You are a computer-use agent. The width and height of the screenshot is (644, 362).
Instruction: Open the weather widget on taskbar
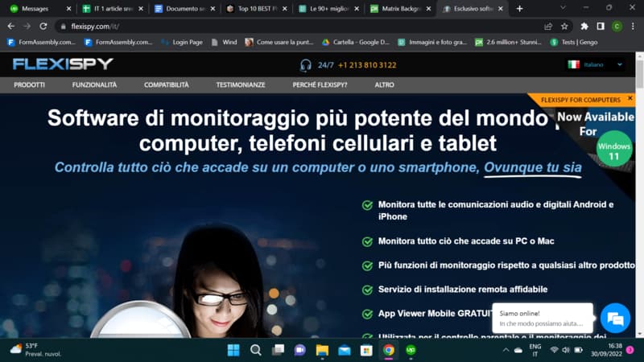point(36,350)
